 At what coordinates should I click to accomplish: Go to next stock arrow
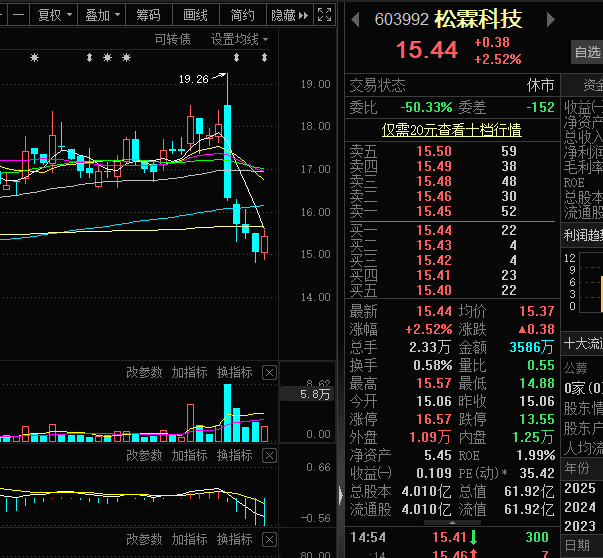coord(551,20)
